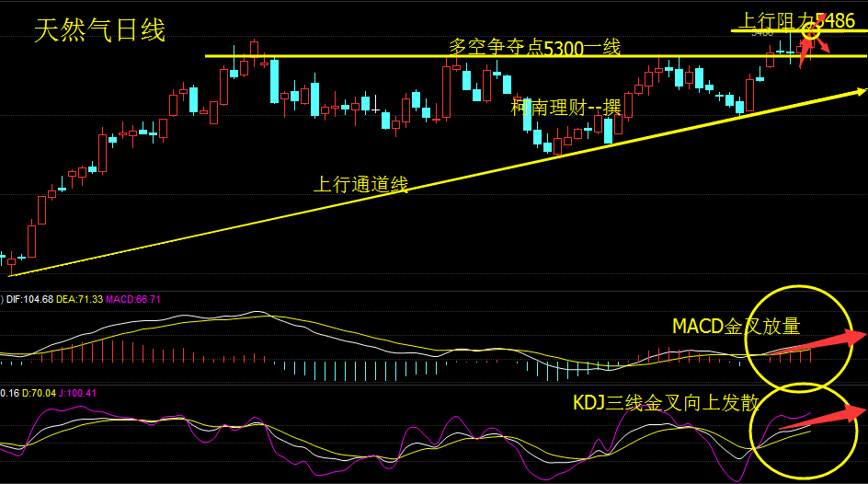The width and height of the screenshot is (868, 484).
Task: Click the large yellow circle around MACD
Action: (799, 339)
